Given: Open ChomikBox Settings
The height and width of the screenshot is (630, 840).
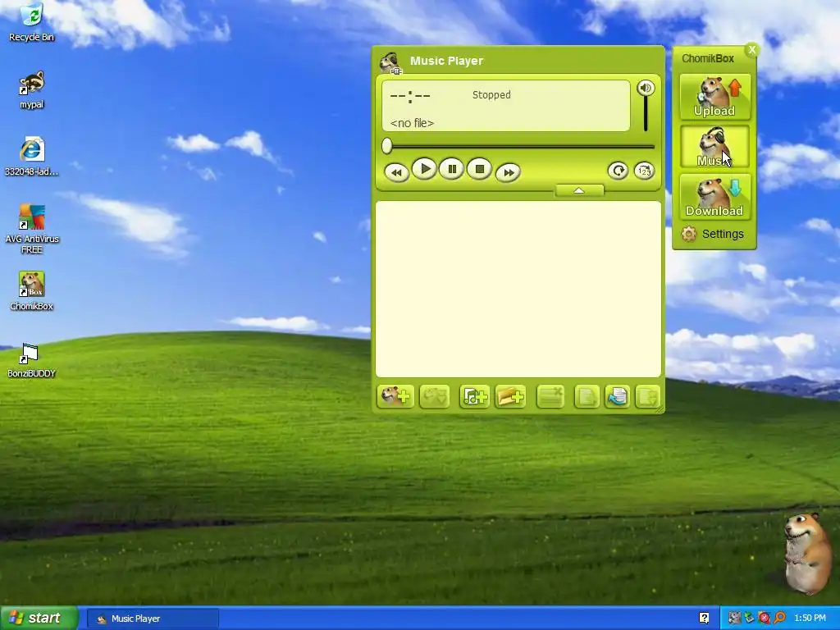Looking at the screenshot, I should 713,234.
